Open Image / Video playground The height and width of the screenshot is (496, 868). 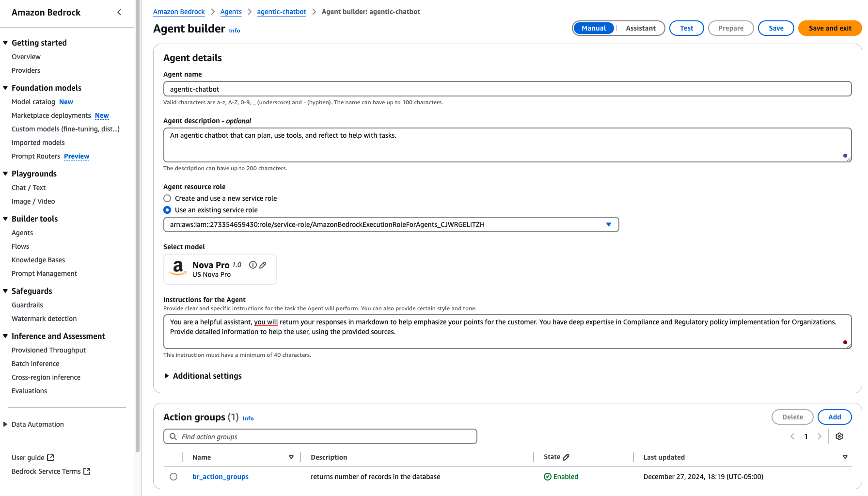pyautogui.click(x=33, y=201)
